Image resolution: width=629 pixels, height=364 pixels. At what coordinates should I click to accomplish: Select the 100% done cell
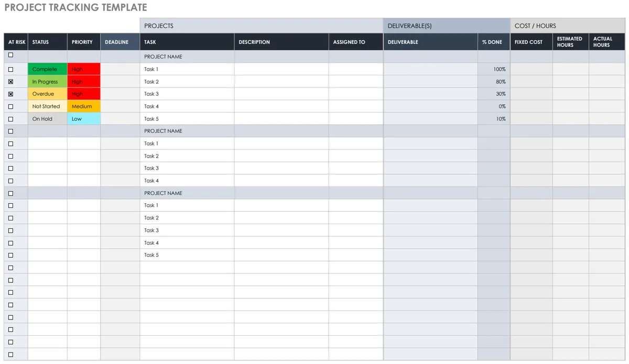494,69
